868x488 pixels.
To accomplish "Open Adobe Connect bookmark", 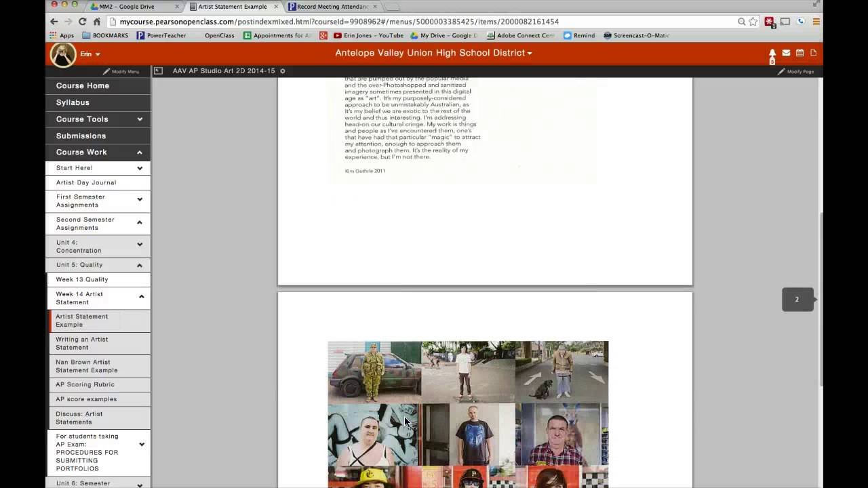I will 520,35.
